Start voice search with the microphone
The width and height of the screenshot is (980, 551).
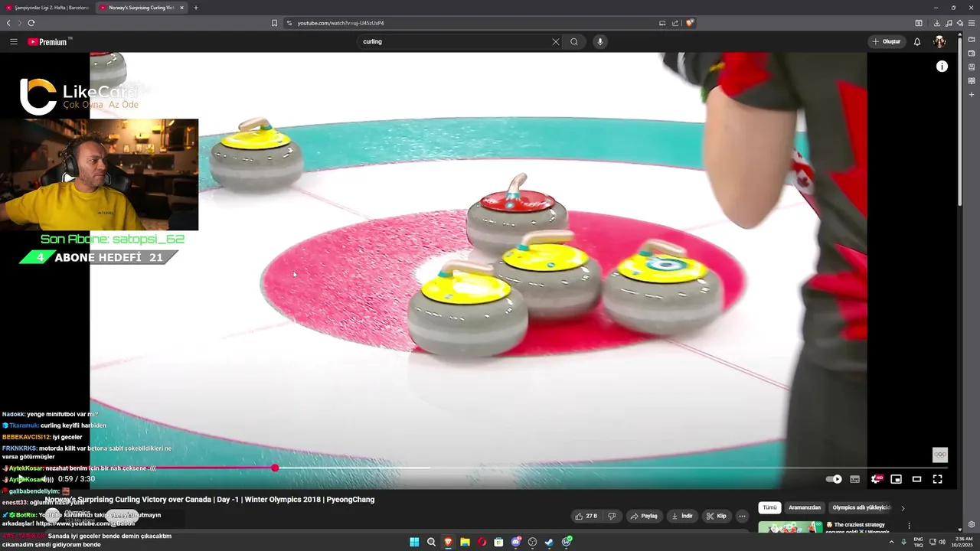599,41
